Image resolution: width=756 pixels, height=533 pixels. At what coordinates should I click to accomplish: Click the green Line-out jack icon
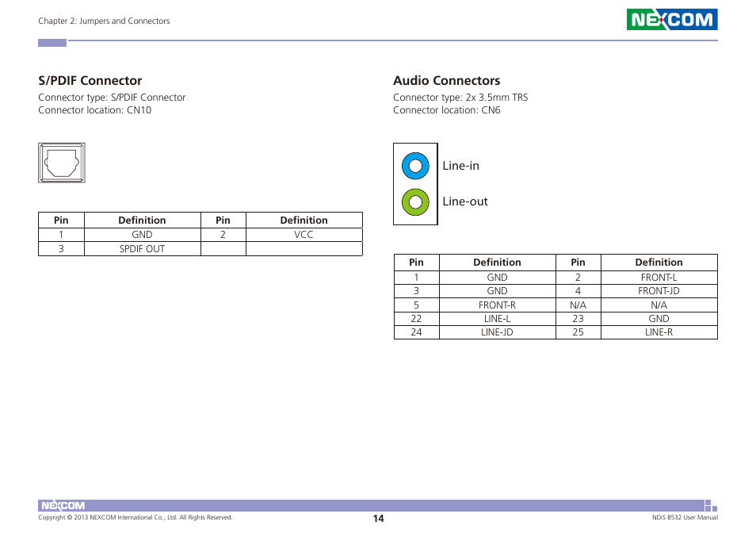point(415,202)
